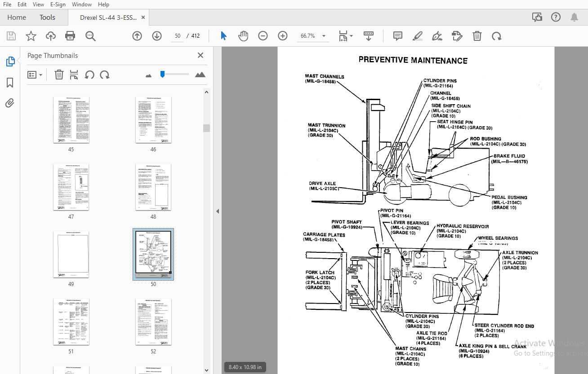Viewport: 588px width, 374px height.
Task: Click the thumbnails panel scrollbar thumb
Action: point(206,128)
